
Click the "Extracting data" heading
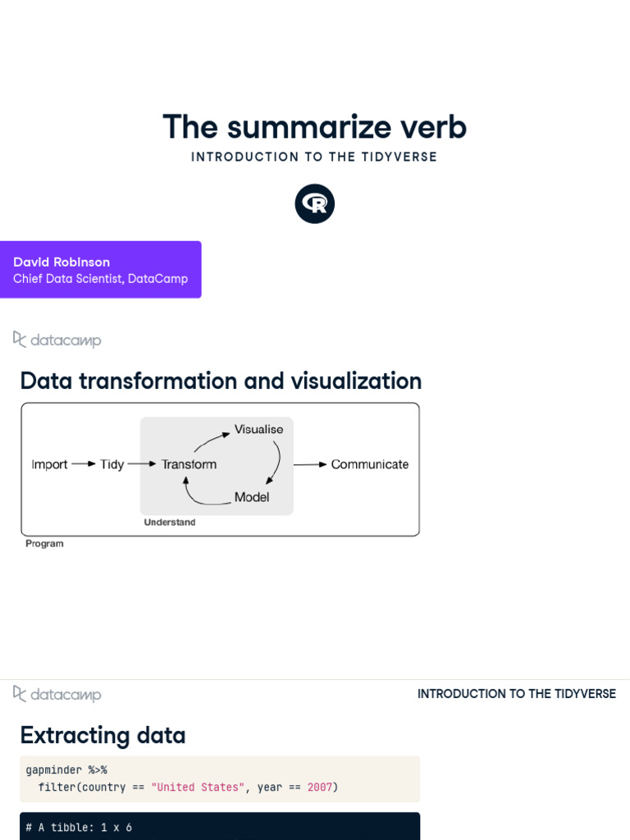[103, 735]
